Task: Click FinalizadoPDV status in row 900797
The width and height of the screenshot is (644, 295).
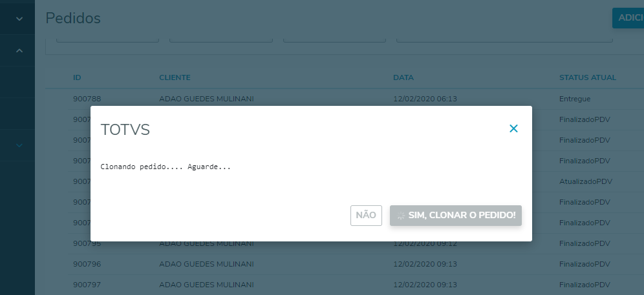Action: [585, 285]
